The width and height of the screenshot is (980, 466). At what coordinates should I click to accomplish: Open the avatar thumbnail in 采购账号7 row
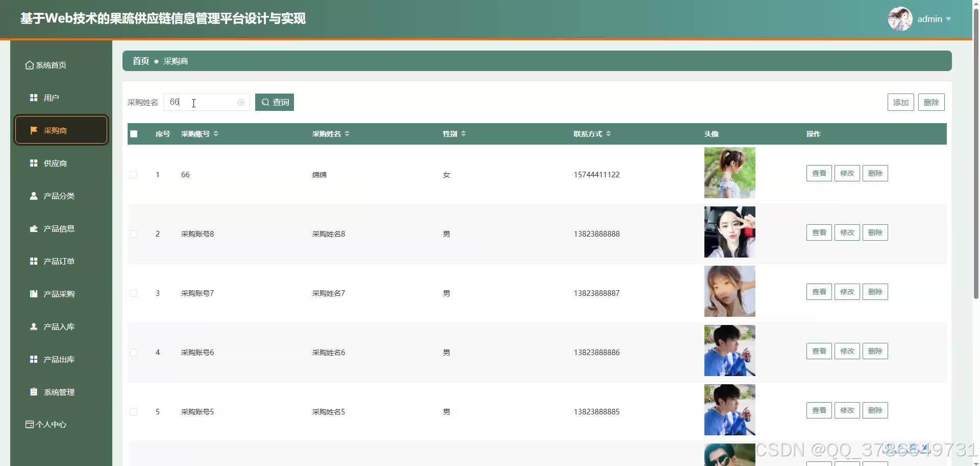click(729, 291)
